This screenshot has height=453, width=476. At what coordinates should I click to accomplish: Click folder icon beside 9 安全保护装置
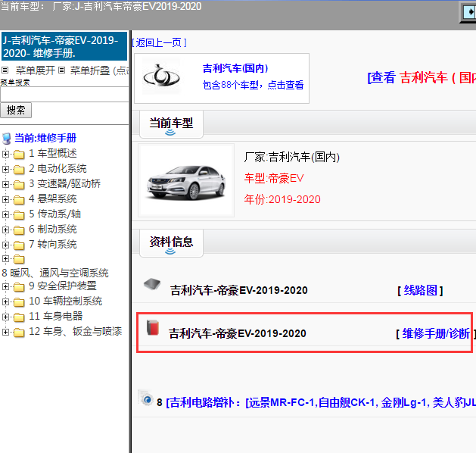pos(19,287)
